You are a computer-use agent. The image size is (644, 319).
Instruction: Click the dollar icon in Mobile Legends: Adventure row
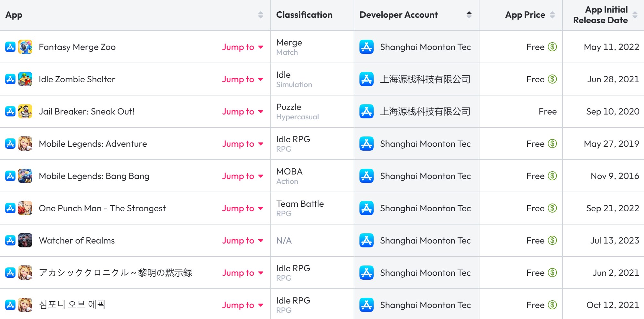point(552,144)
